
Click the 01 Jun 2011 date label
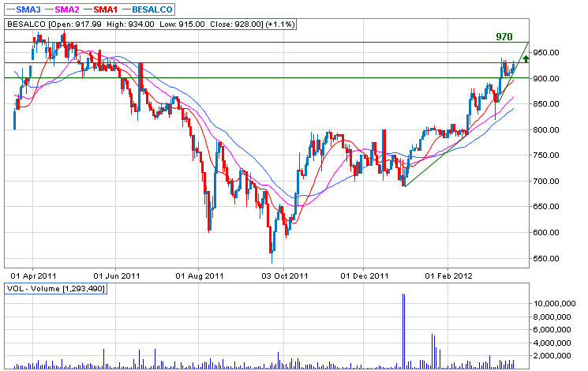point(117,276)
